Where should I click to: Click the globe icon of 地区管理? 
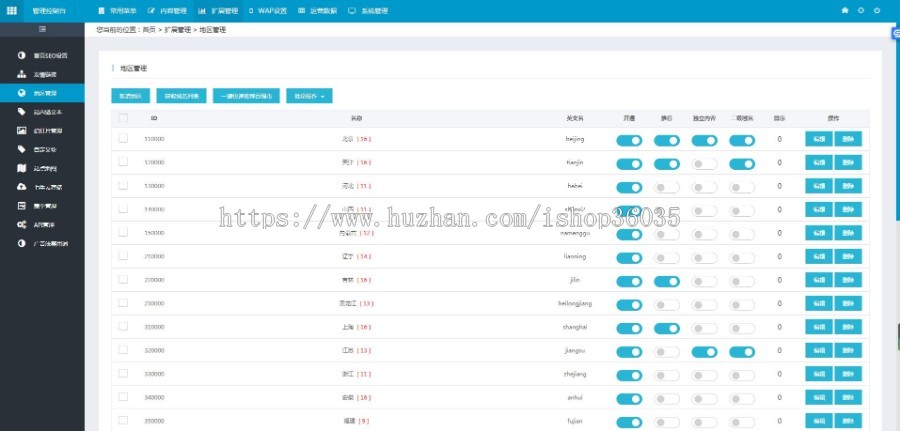tap(22, 93)
